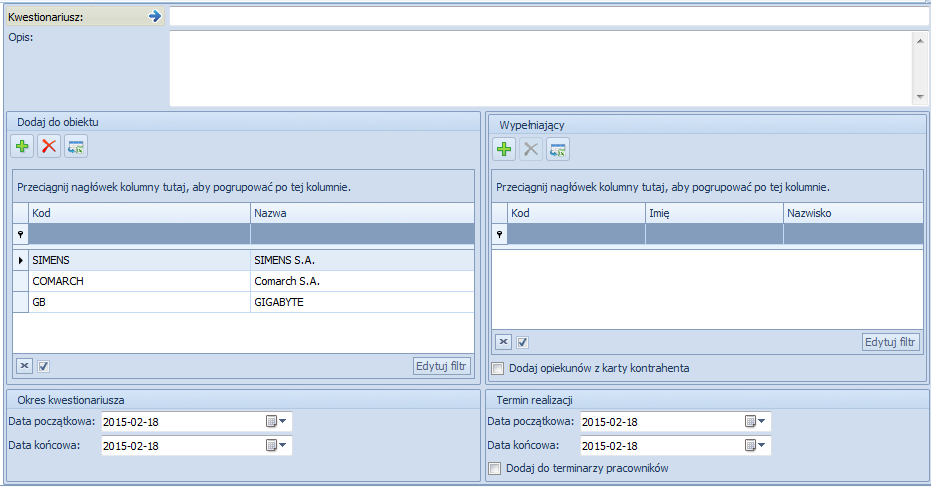Click scroll down arrow in Opis field
This screenshot has height=487, width=931.
click(920, 97)
